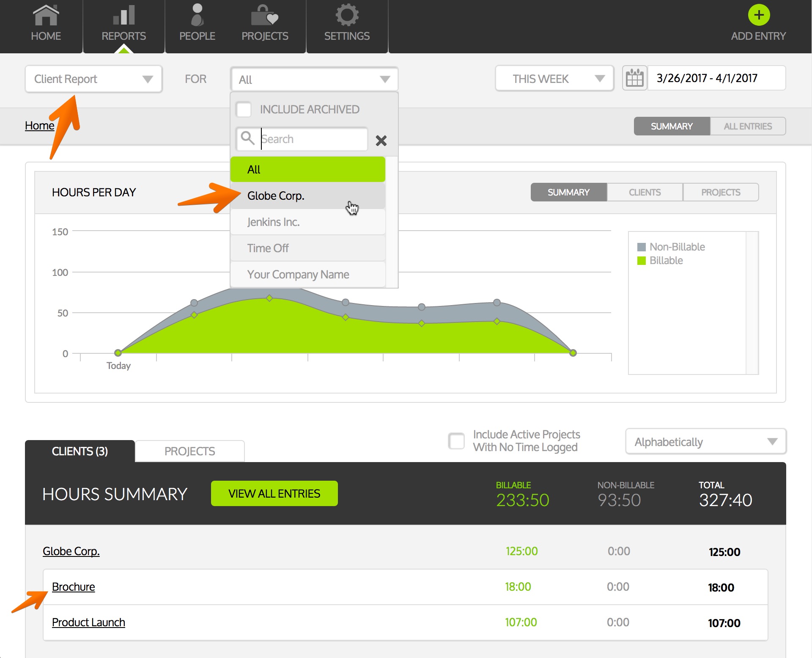Image resolution: width=812 pixels, height=658 pixels.
Task: Open the calendar date picker icon
Action: tap(634, 78)
